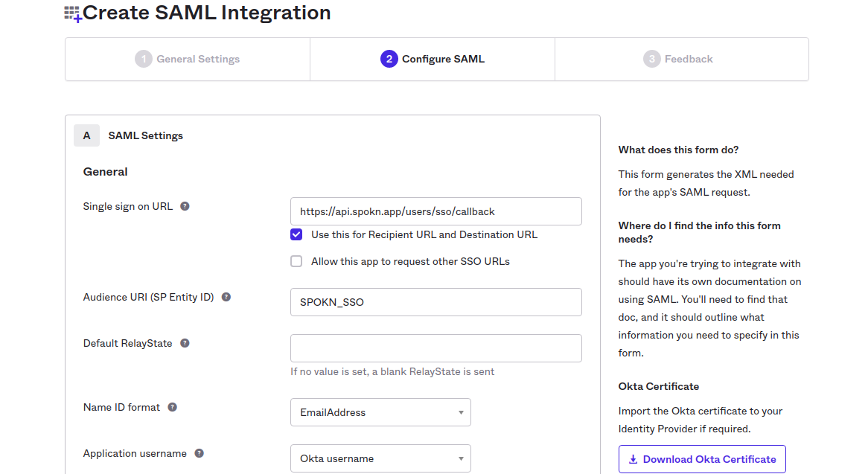Click the SAML Settings heading
Viewport: 868px width, 474px height.
tap(146, 135)
